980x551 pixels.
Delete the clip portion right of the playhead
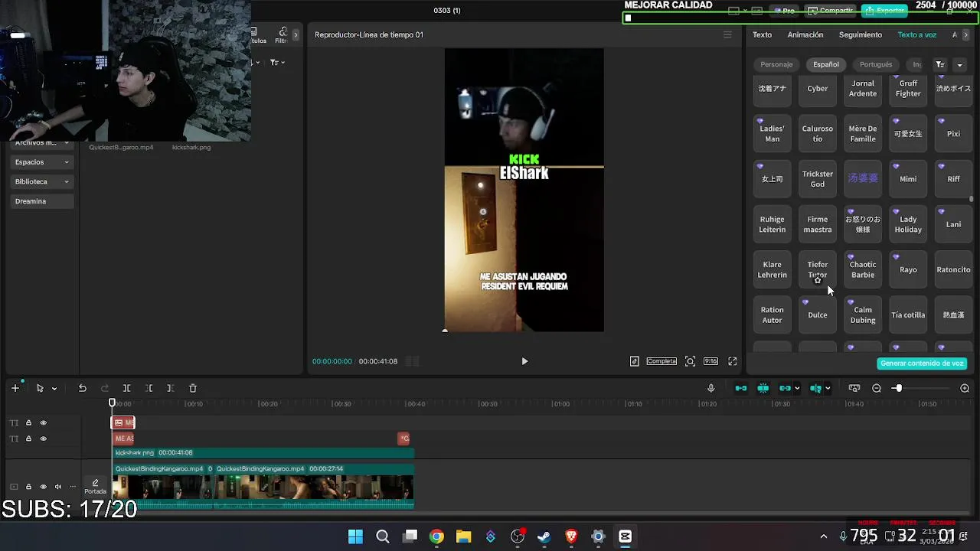[170, 388]
